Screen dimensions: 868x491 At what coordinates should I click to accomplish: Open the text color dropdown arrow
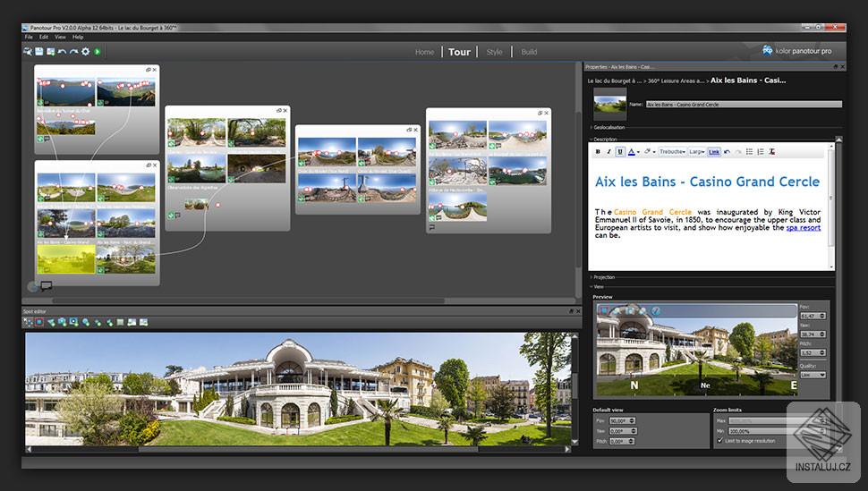tap(638, 152)
